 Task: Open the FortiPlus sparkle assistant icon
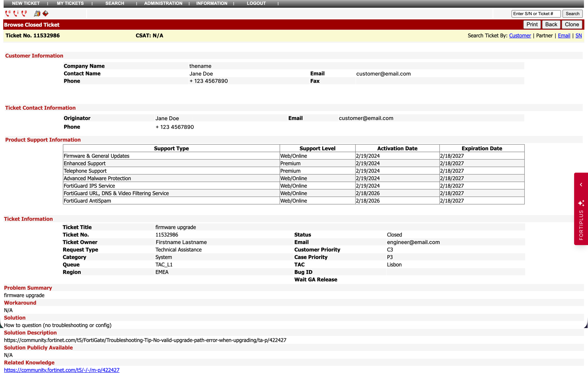(x=581, y=203)
